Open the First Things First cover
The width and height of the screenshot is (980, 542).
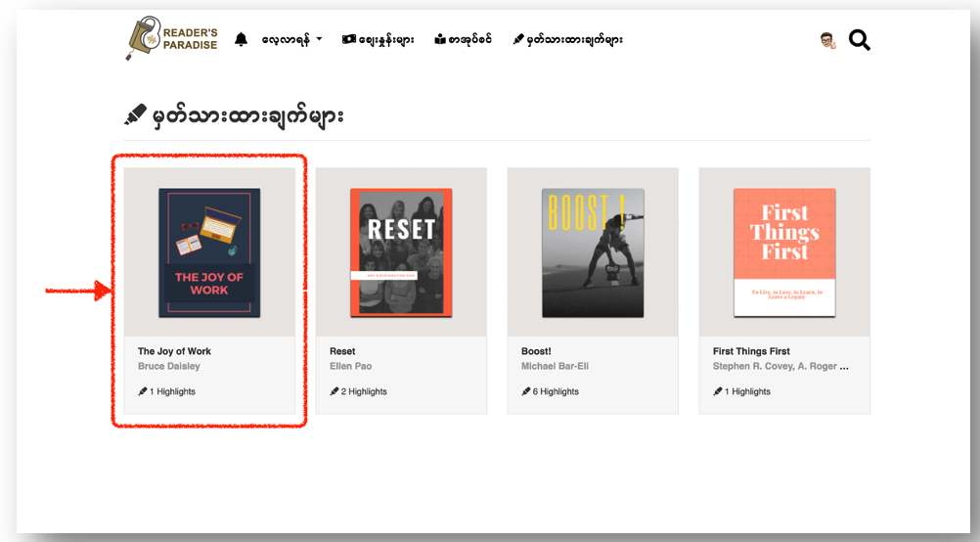[784, 252]
